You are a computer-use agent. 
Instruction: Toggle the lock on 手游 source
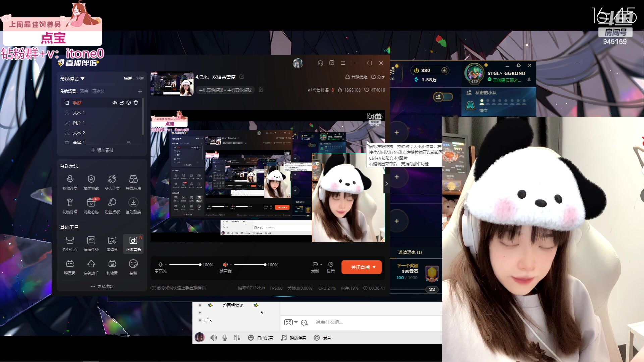(122, 103)
